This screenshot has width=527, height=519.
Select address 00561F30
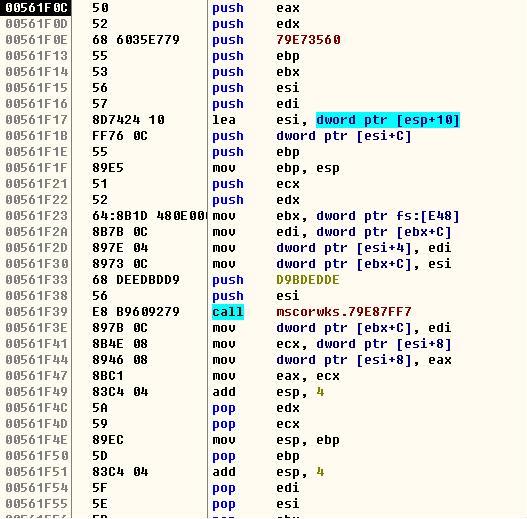36,264
